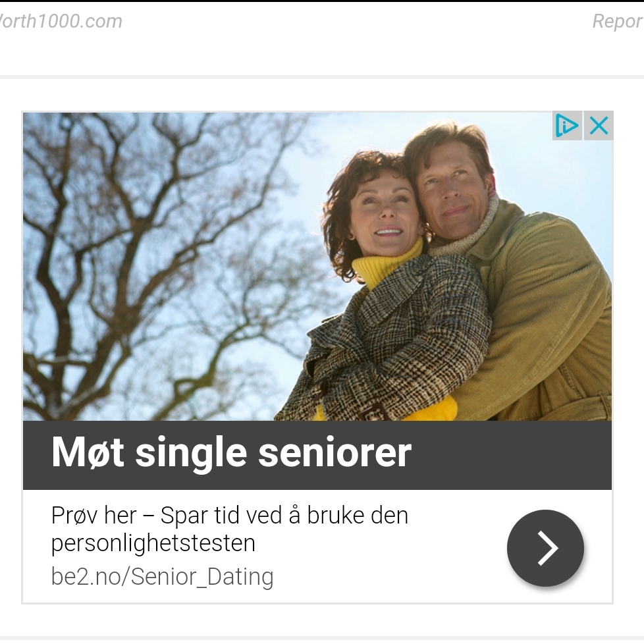The height and width of the screenshot is (644, 644).
Task: Click the word "seniorer" in the dark banner
Action: (x=335, y=452)
